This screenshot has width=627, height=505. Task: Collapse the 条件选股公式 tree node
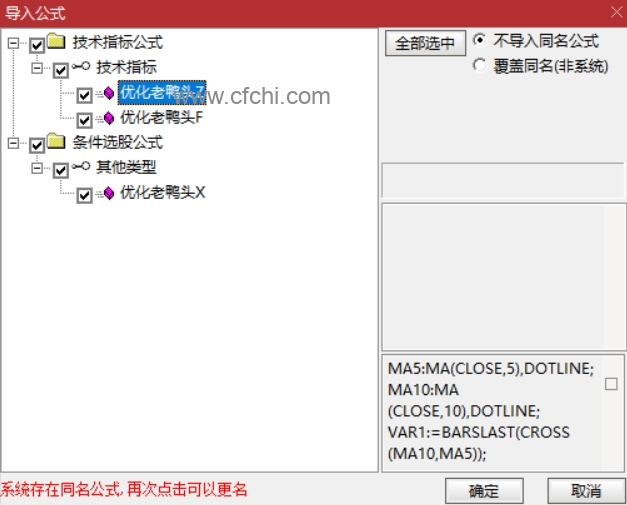(x=13, y=143)
